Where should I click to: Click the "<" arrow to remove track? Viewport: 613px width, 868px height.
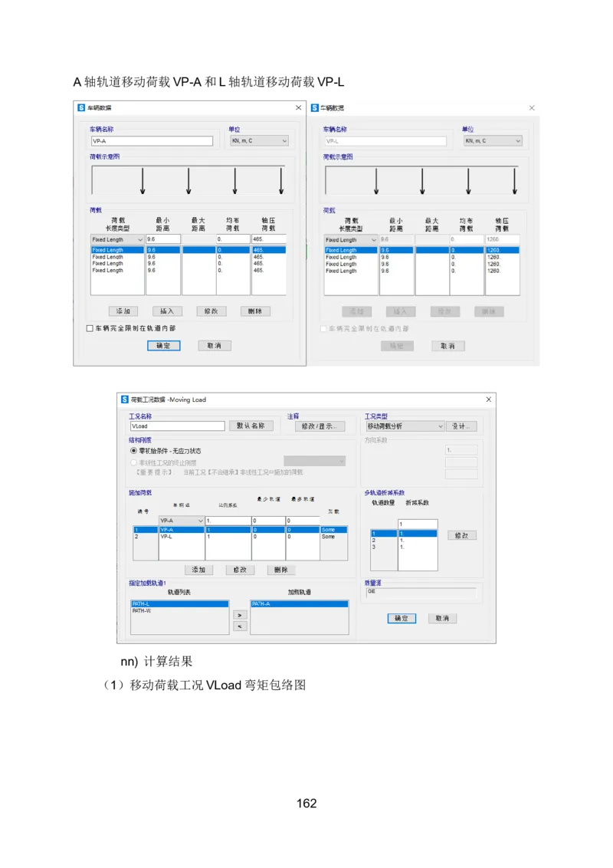[240, 626]
